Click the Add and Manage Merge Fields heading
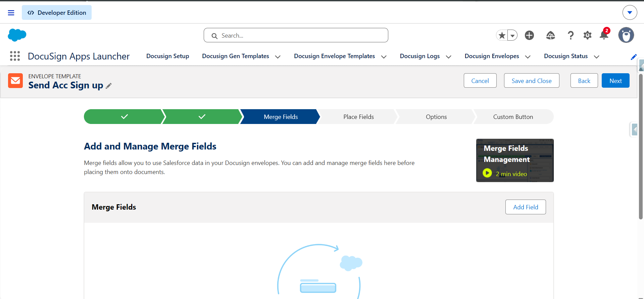The height and width of the screenshot is (299, 644). pyautogui.click(x=150, y=146)
